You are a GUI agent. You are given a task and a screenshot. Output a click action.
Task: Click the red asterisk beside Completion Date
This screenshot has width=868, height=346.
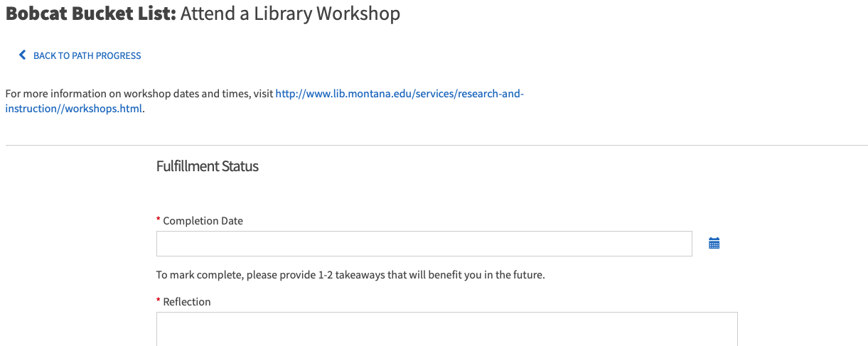[159, 221]
